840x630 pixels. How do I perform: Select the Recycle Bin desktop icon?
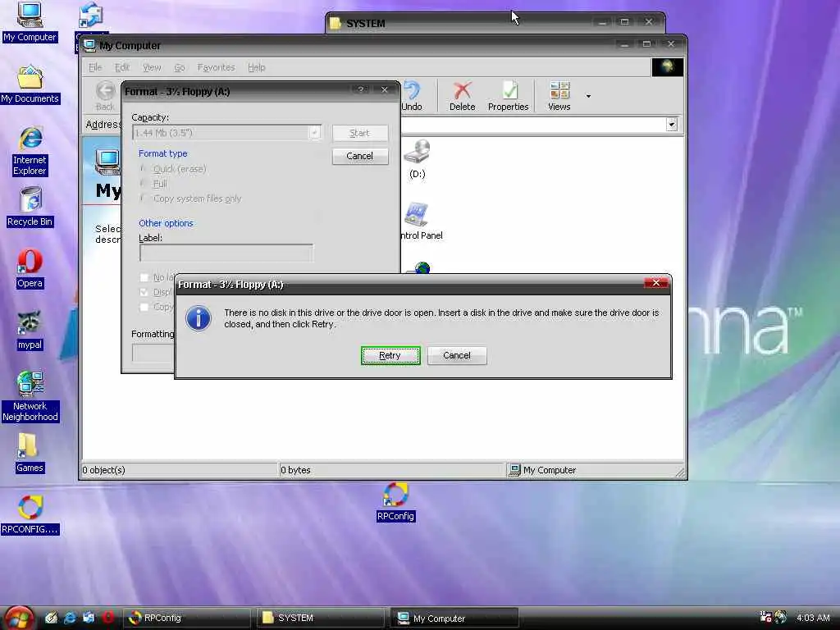[30, 208]
